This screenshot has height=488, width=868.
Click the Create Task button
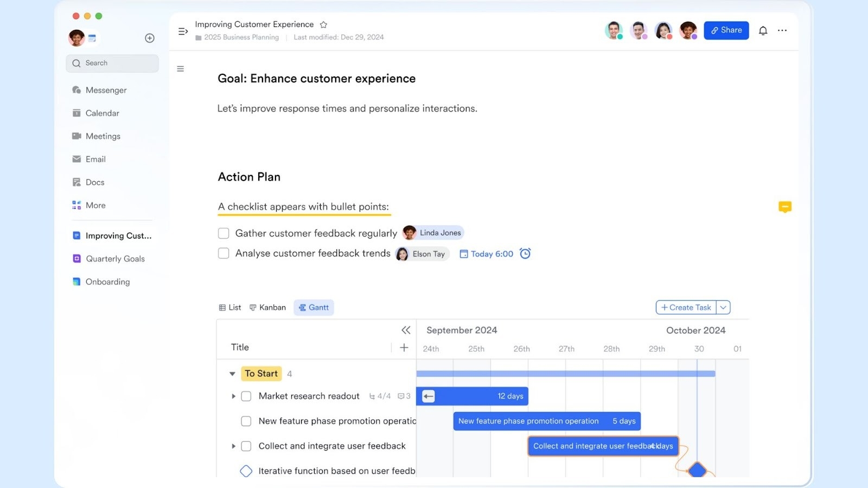(x=686, y=307)
